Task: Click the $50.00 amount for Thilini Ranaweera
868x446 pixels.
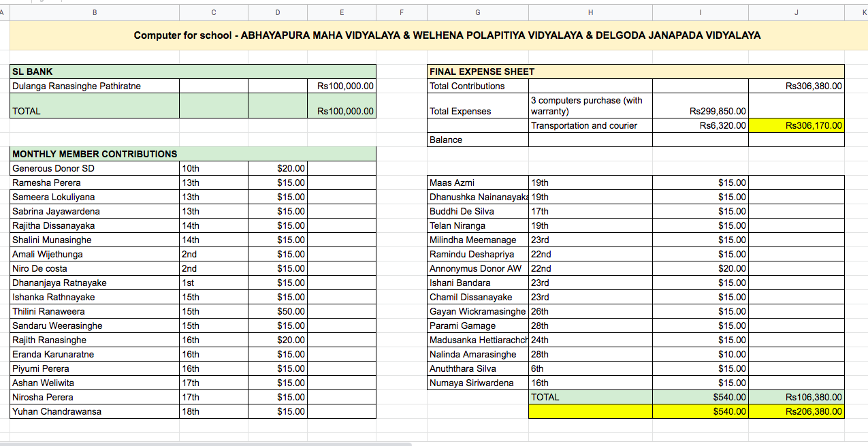Action: (278, 311)
